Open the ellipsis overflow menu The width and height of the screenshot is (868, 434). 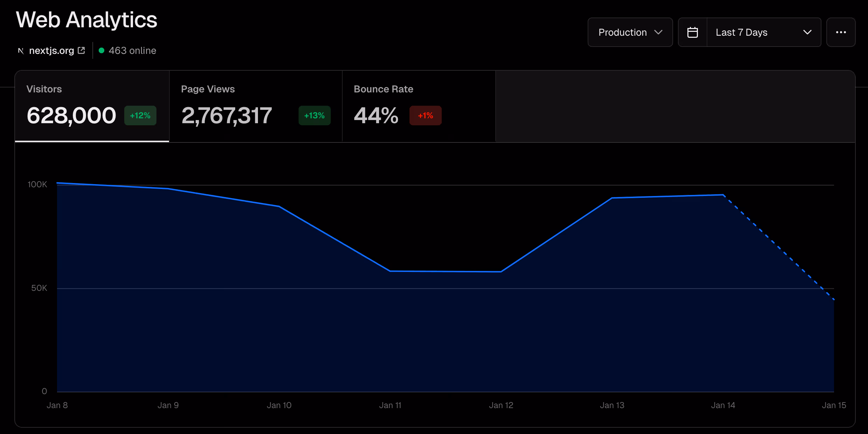click(x=841, y=32)
